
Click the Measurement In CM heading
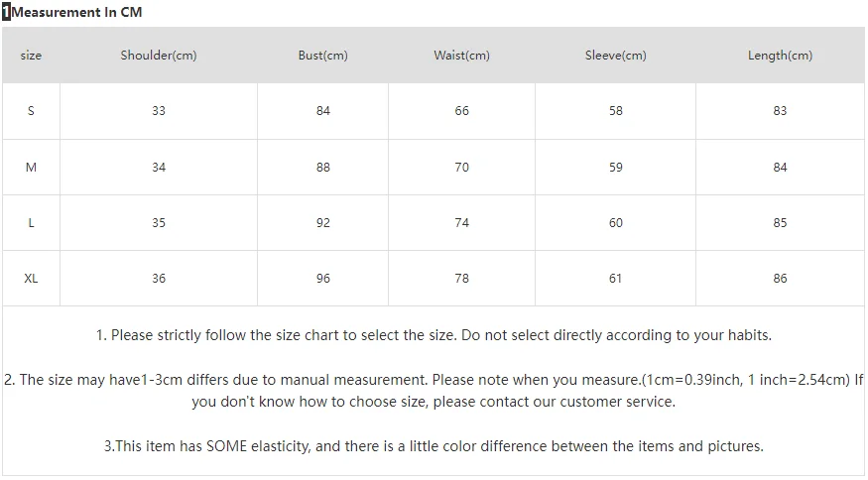(77, 12)
